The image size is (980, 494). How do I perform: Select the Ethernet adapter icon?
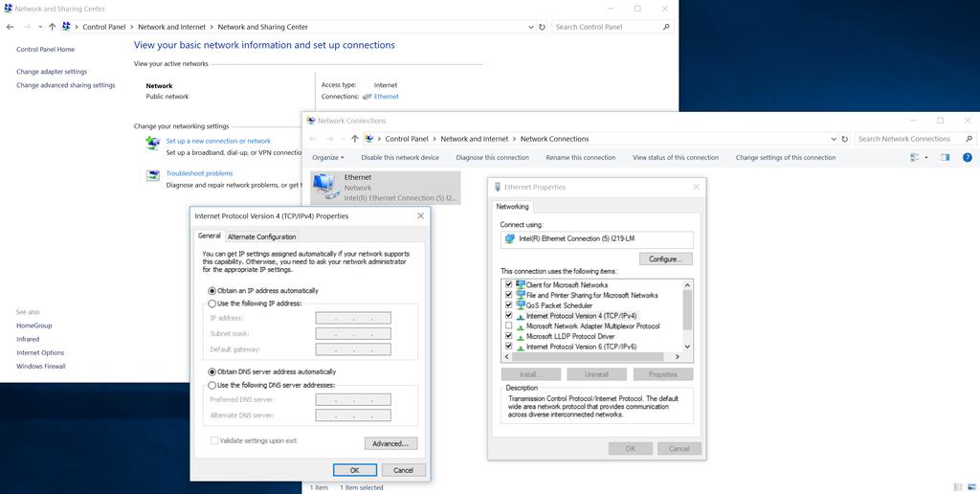pos(325,188)
